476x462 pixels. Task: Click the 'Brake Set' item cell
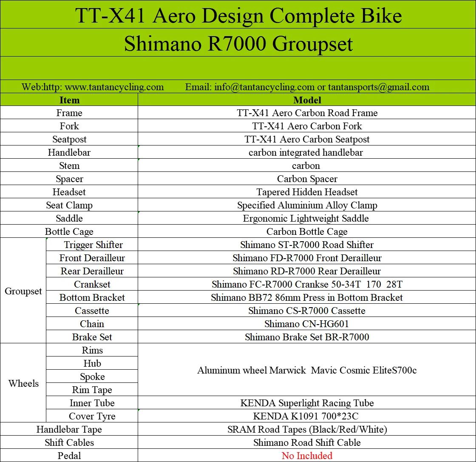point(92,337)
